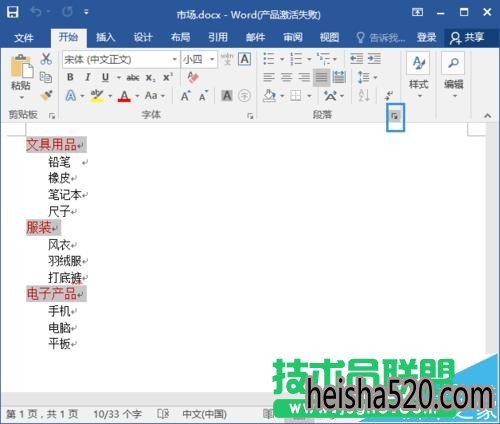Open the 剪贴板 pane launcher

(52, 116)
